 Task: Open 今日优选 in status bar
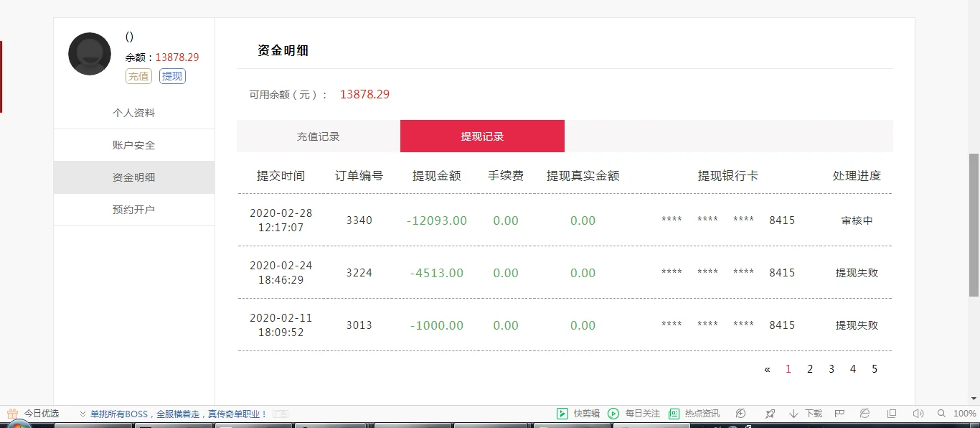coord(42,414)
